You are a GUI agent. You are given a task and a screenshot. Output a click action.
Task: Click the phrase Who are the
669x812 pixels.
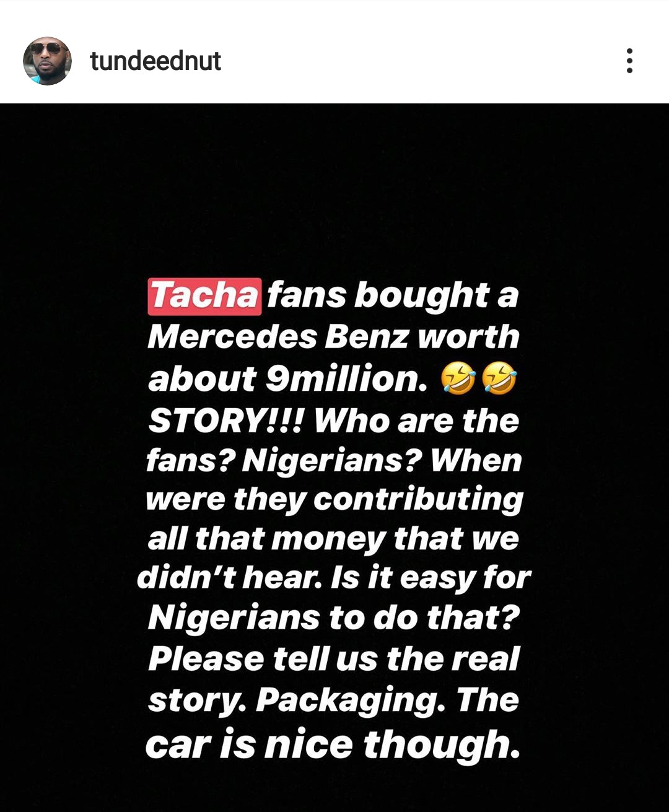click(416, 421)
